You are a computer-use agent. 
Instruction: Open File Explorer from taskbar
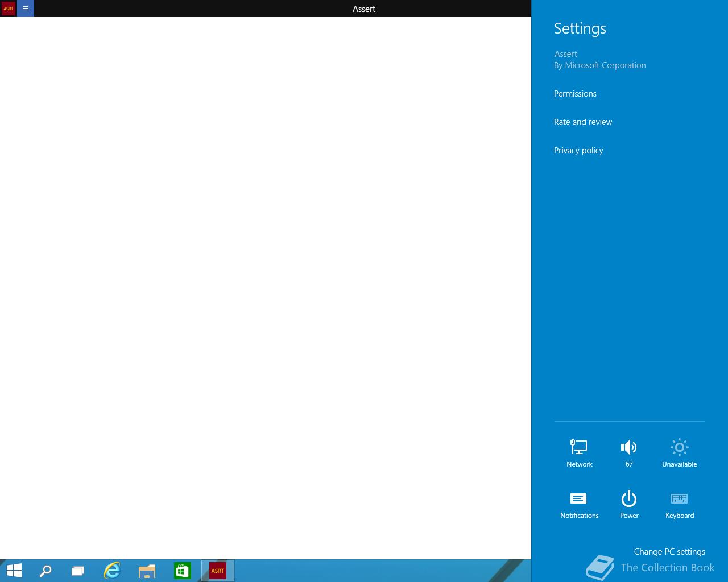tap(147, 571)
